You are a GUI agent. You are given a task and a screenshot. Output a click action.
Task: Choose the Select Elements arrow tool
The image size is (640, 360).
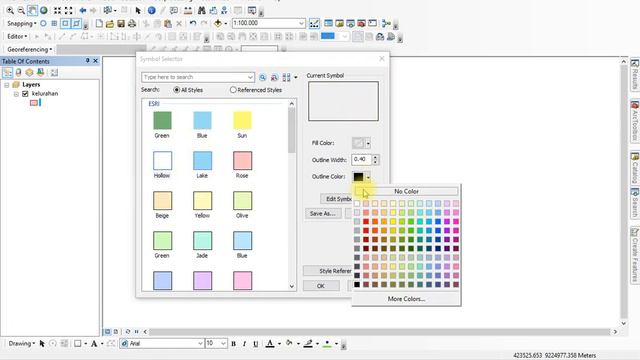pos(138,10)
